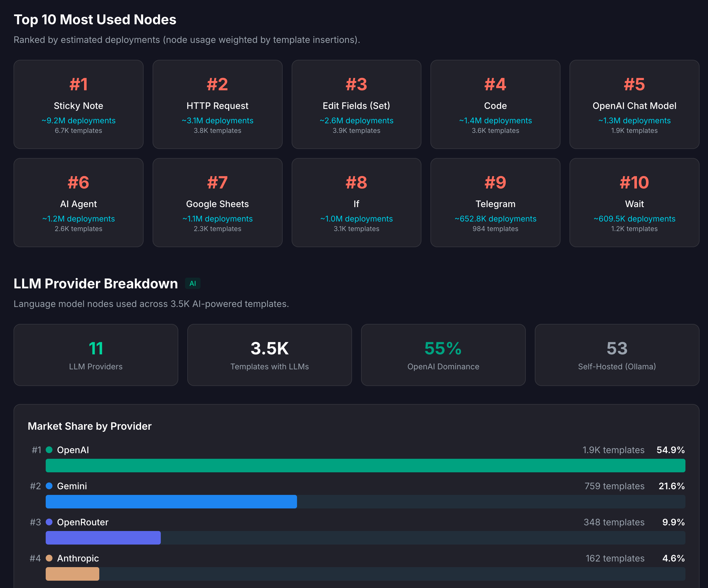Click the 3.5K Templates with LLMs card

(x=269, y=355)
